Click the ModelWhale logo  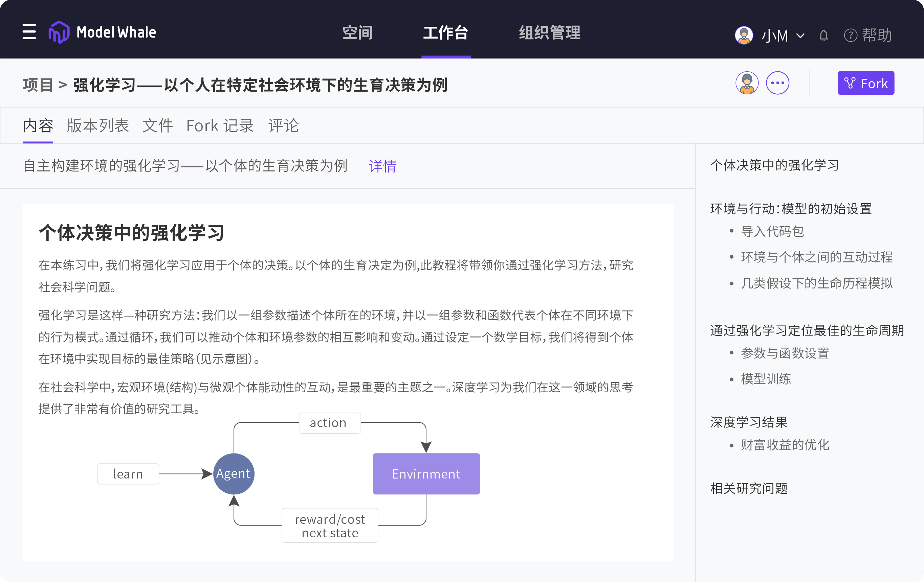pyautogui.click(x=103, y=32)
